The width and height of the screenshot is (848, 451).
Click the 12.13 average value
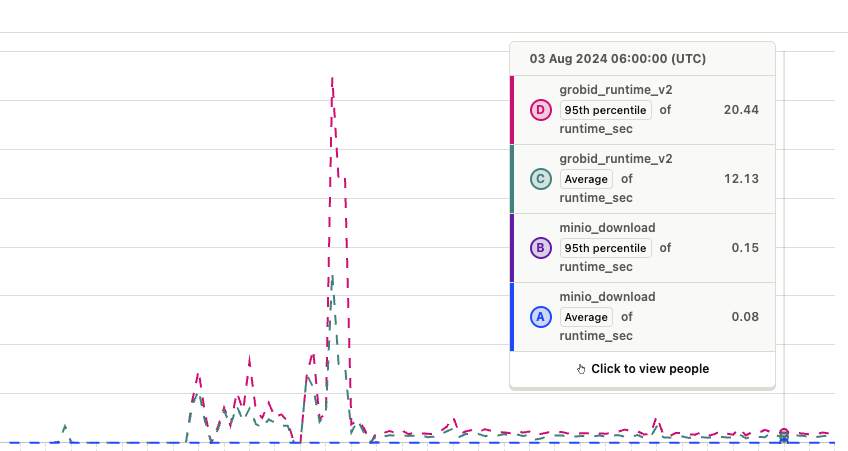coord(740,178)
